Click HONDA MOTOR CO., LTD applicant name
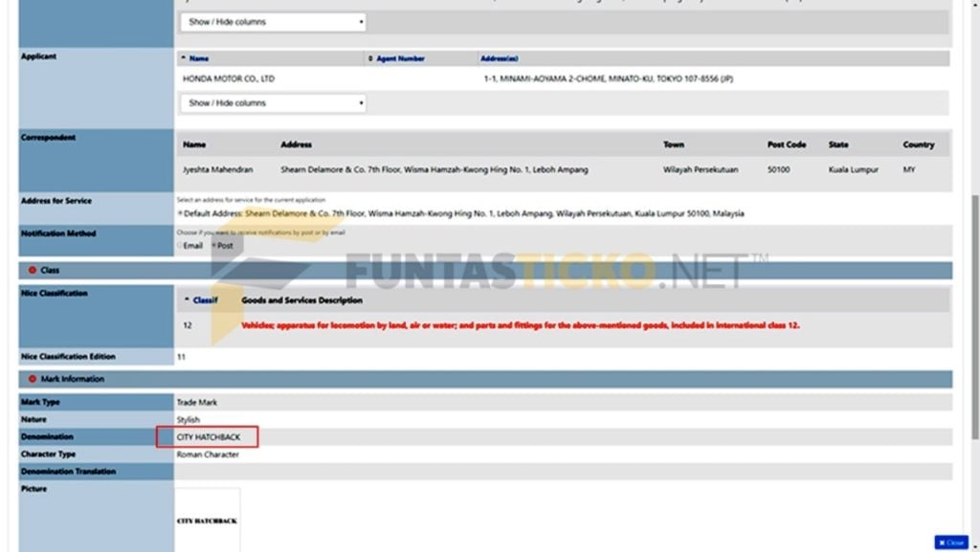The height and width of the screenshot is (552, 980). 228,78
